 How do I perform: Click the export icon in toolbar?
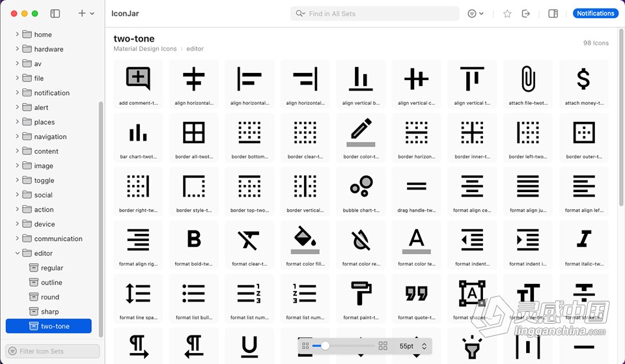click(x=526, y=14)
